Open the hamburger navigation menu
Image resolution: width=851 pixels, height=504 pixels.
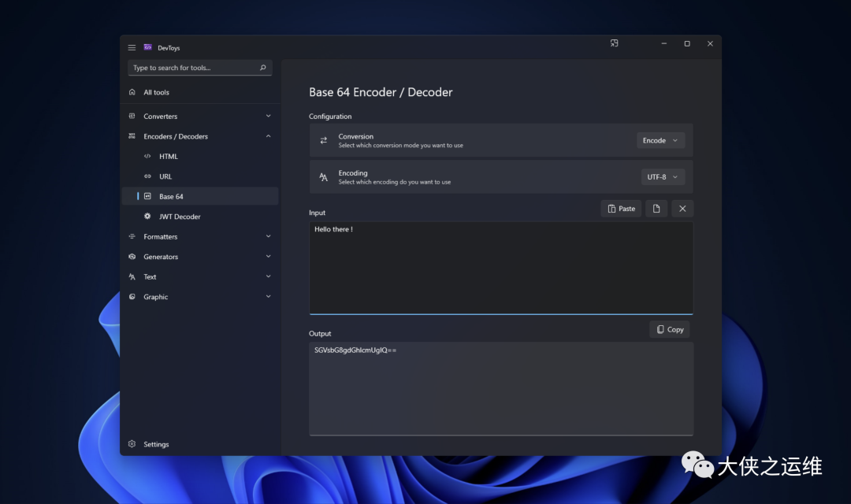click(132, 48)
